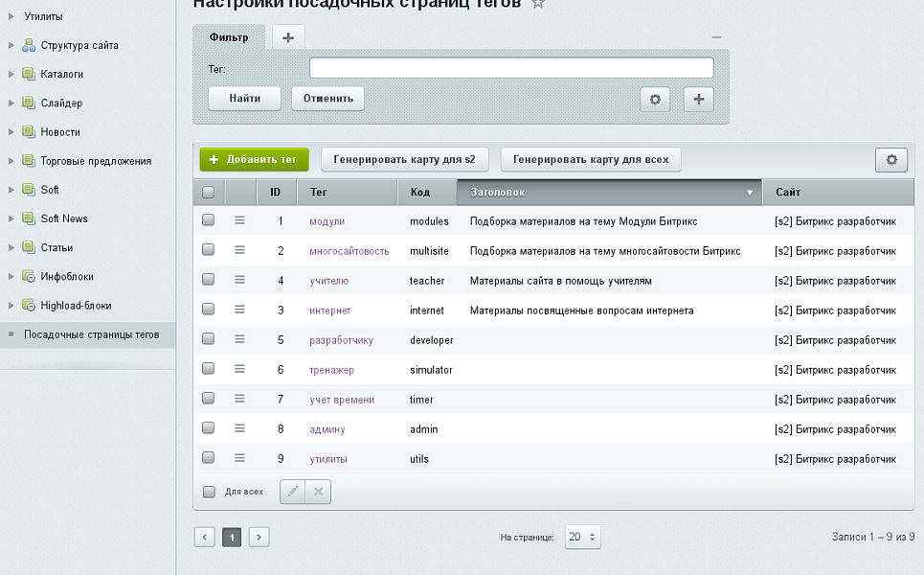
Task: Expand the Инфоблоки tree item
Action: (x=11, y=277)
